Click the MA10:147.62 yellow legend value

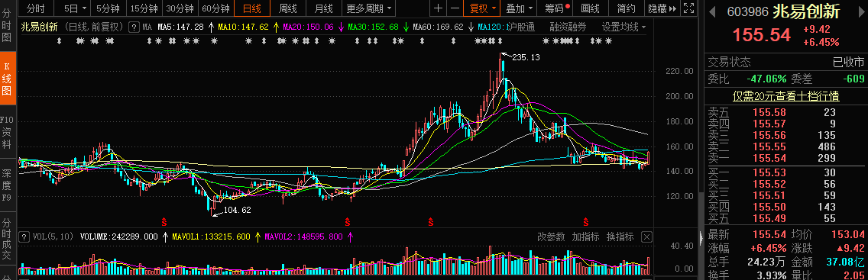click(243, 27)
